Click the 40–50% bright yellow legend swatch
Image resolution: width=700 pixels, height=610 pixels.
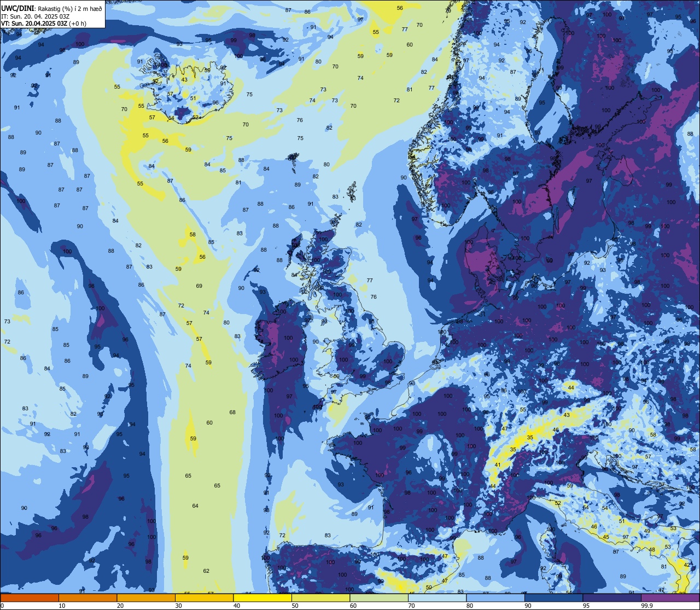pyautogui.click(x=262, y=598)
